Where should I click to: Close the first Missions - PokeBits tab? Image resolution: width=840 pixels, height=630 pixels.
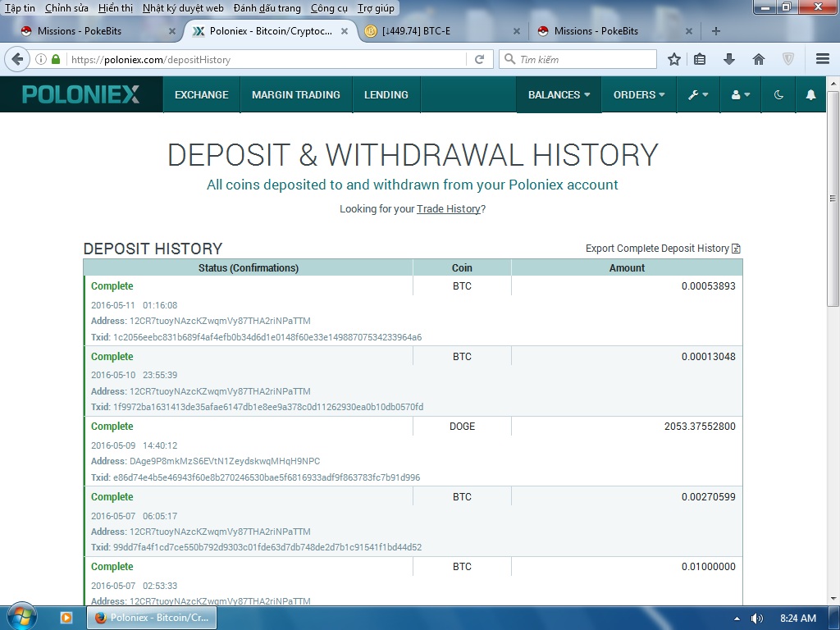[x=172, y=31]
